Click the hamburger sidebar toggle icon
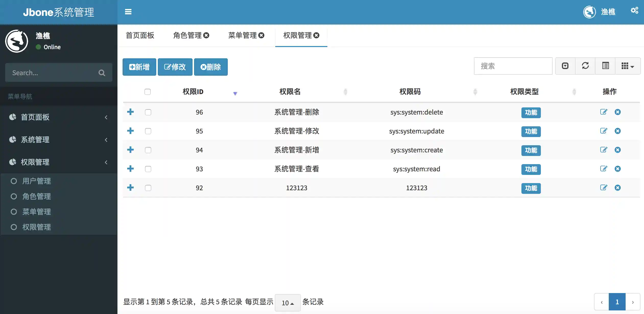The width and height of the screenshot is (644, 314). pos(128,12)
